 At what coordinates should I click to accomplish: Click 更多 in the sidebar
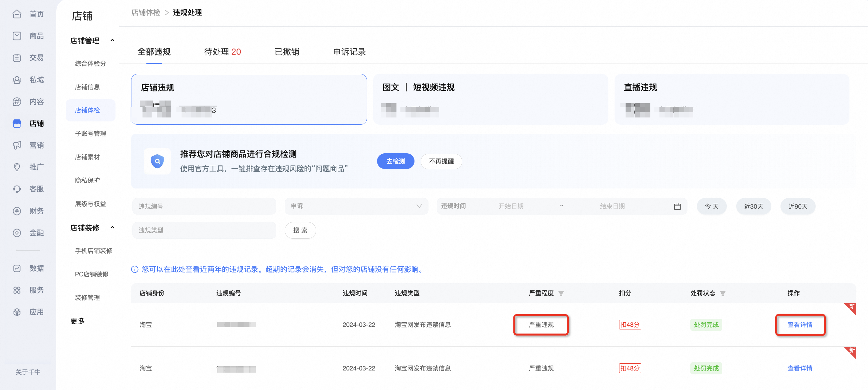(x=77, y=321)
